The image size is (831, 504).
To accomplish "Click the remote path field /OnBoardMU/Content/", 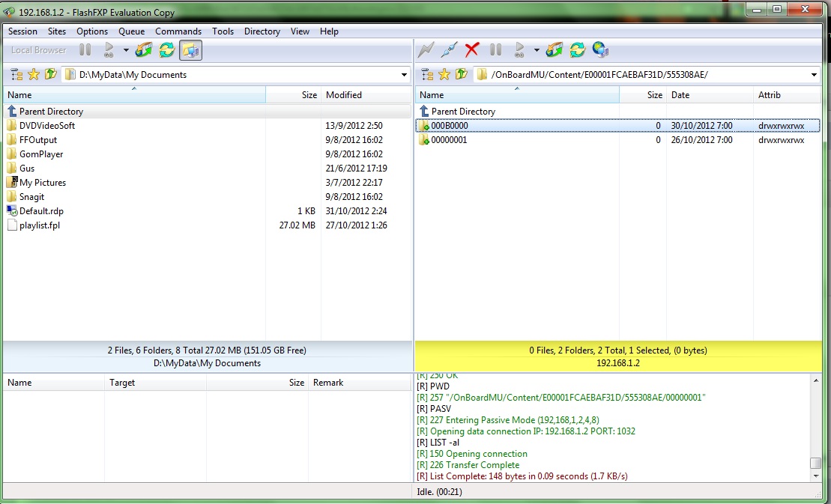I will click(647, 75).
